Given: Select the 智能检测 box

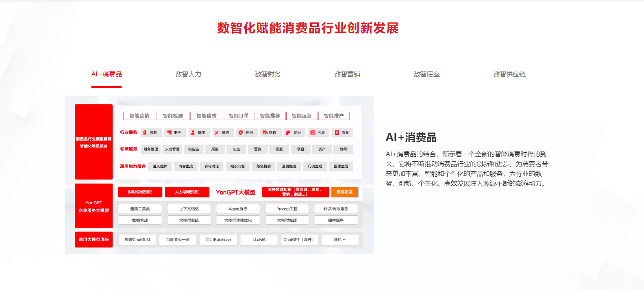Looking at the screenshot, I should [x=173, y=116].
